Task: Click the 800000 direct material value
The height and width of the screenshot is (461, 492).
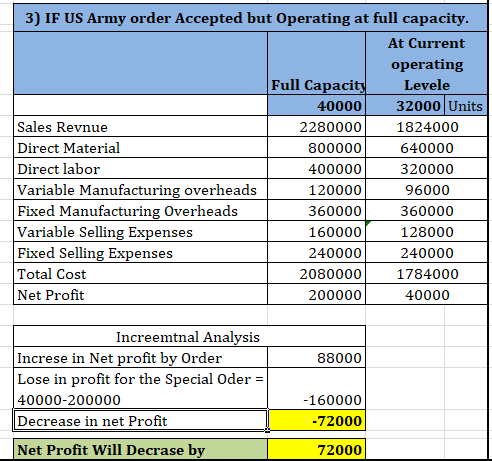Action: click(x=316, y=148)
